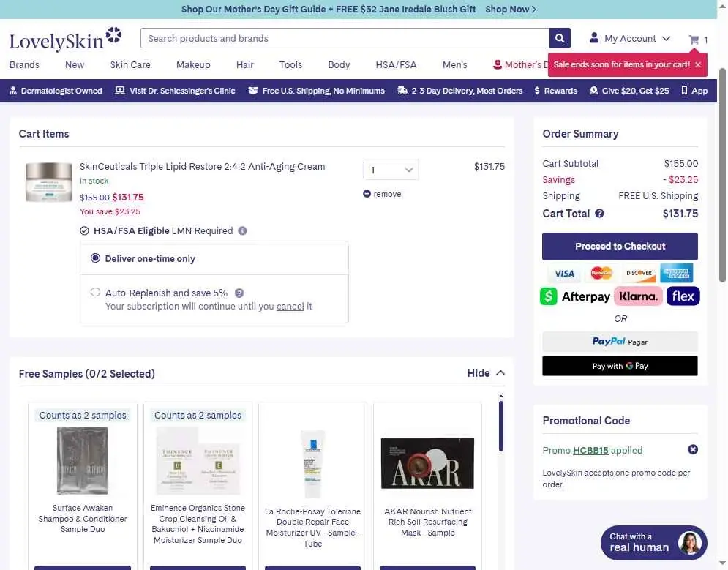Open the Auto-Replenish help question icon

239,293
